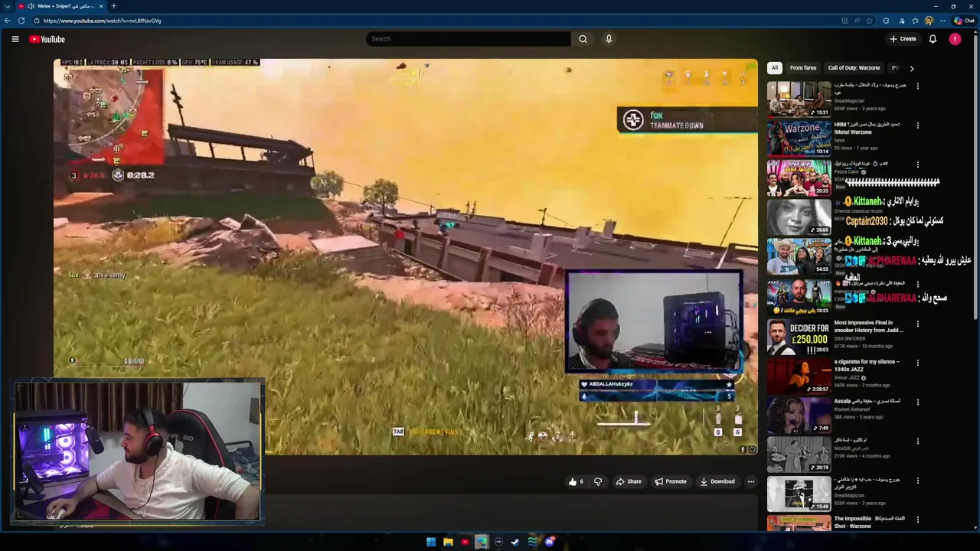Screen dimensions: 980x551
Task: Open the YouTube hamburger guide menu
Action: (x=15, y=39)
